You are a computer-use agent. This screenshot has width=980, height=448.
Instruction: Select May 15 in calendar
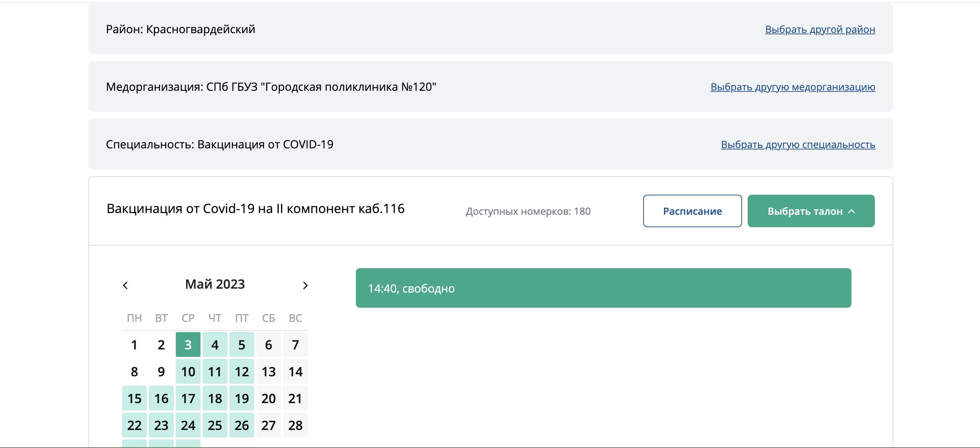[134, 398]
